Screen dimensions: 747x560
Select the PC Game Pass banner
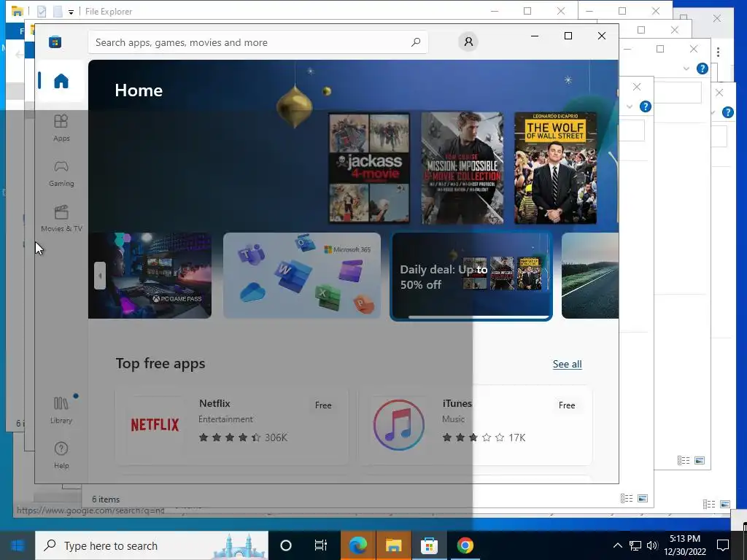point(150,275)
